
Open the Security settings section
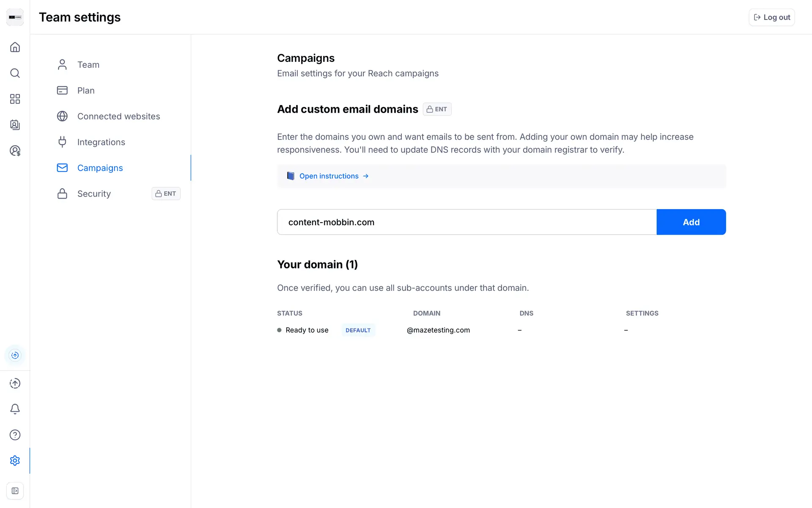point(94,194)
